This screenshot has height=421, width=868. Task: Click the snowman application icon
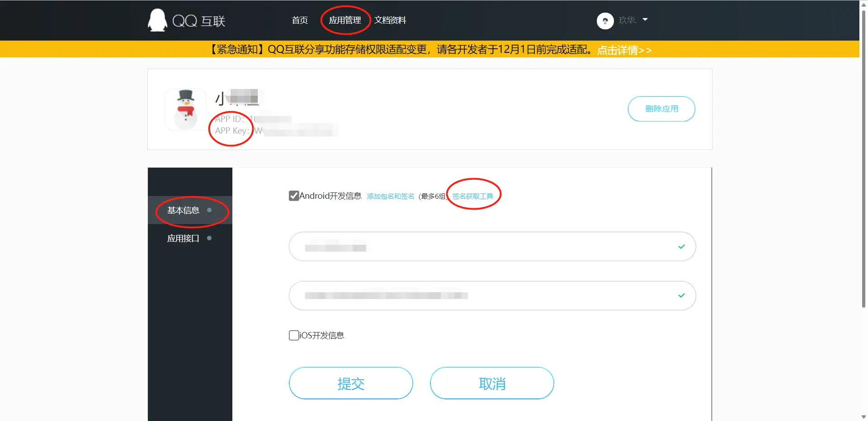point(185,109)
